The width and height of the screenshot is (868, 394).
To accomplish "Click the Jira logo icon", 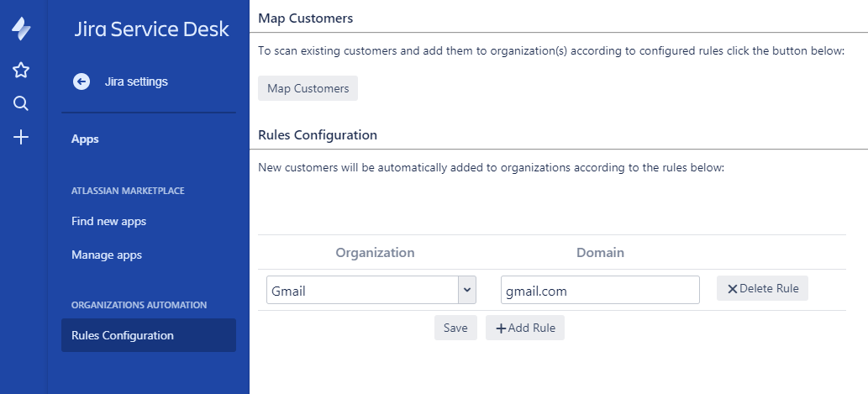I will click(22, 29).
